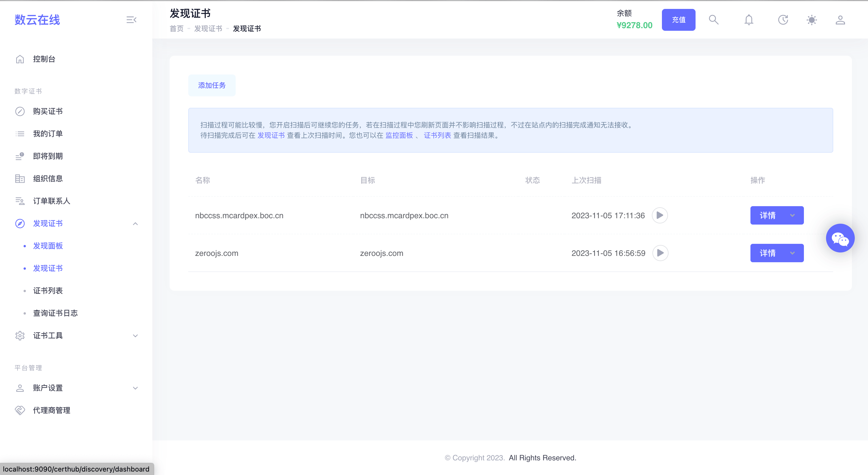The height and width of the screenshot is (475, 868).
Task: Click the clock history icon in header
Action: [783, 20]
